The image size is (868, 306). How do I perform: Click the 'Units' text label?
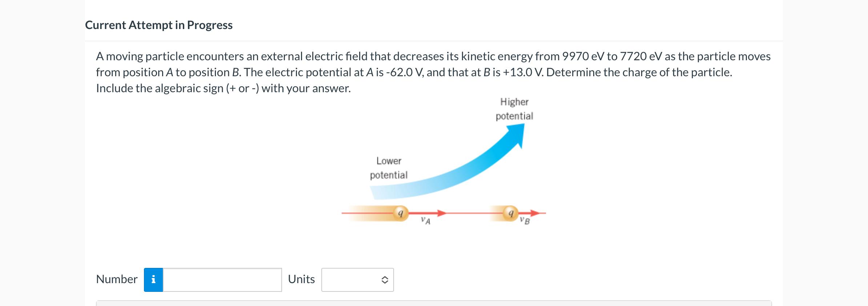coord(301,280)
